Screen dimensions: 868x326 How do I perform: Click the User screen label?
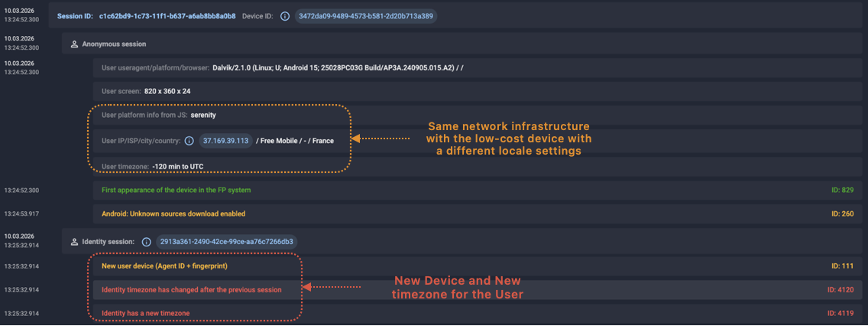tap(121, 91)
